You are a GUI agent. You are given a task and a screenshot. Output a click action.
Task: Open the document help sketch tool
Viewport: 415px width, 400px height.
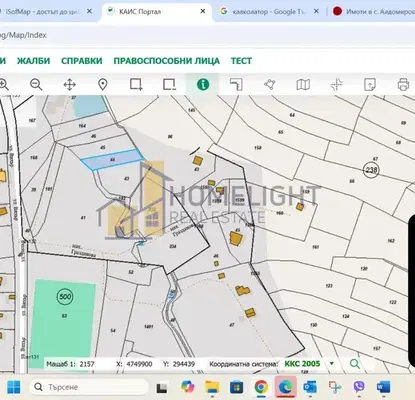(x=370, y=85)
